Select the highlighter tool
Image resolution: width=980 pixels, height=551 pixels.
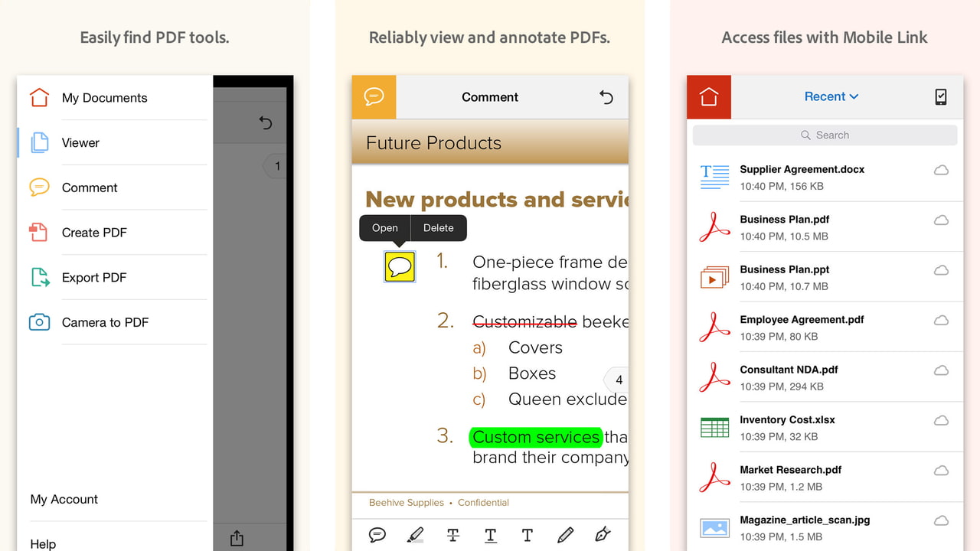coord(415,535)
